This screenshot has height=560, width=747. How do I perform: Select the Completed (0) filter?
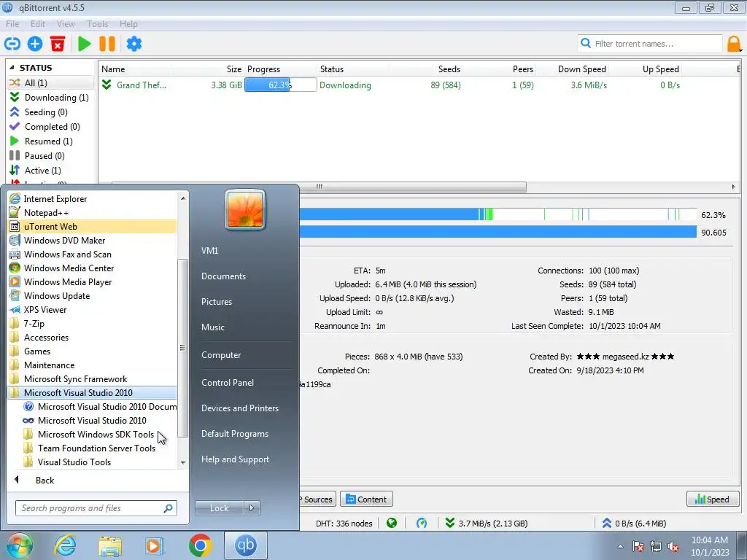point(50,127)
